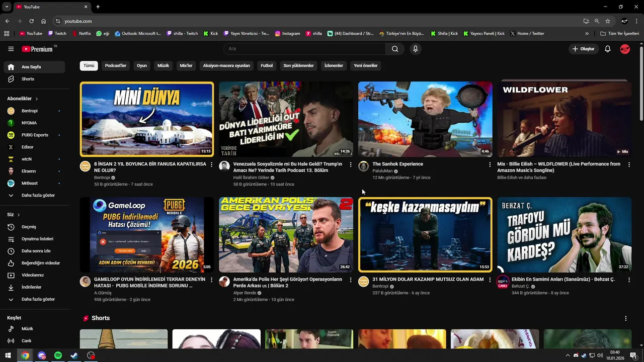Open Müzik under Keşfet

pos(34,329)
